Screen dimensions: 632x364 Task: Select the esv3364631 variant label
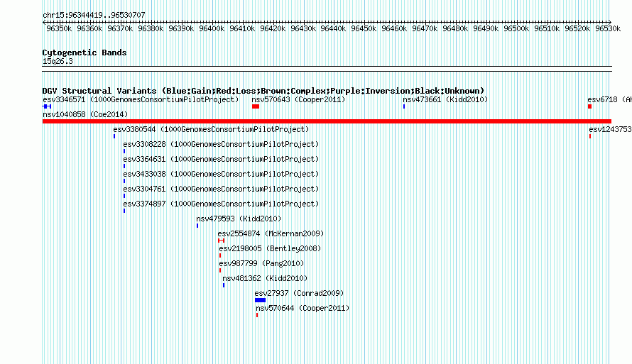pyautogui.click(x=221, y=159)
